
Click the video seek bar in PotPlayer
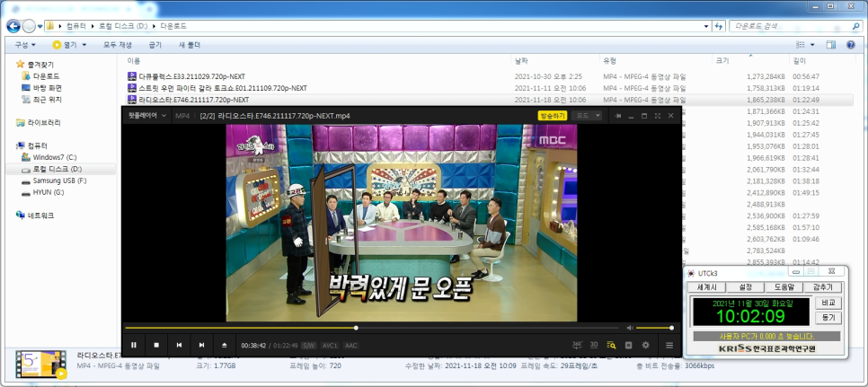click(x=371, y=328)
